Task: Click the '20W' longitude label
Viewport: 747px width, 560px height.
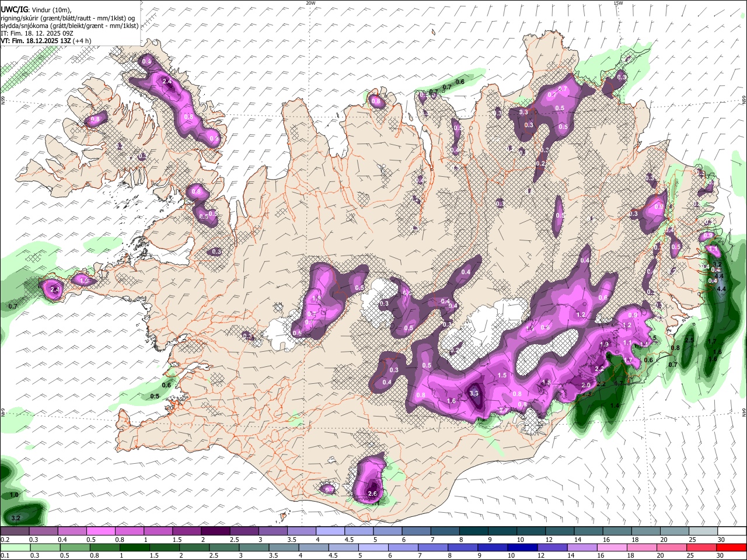Action: (310, 3)
